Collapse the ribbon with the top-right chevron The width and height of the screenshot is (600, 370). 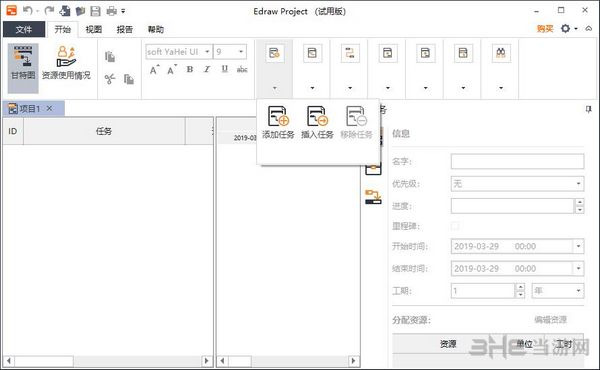tap(589, 28)
